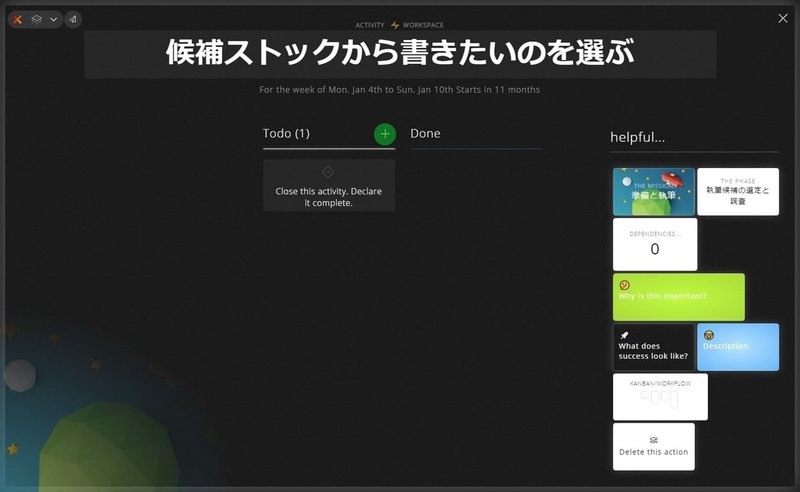Click the diamond icon on todo card

coord(328,172)
